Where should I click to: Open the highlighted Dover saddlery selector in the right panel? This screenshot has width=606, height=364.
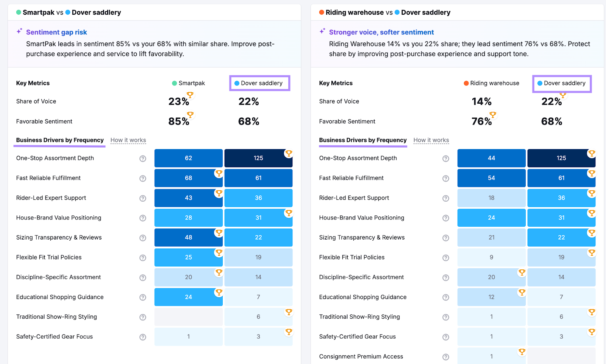562,83
